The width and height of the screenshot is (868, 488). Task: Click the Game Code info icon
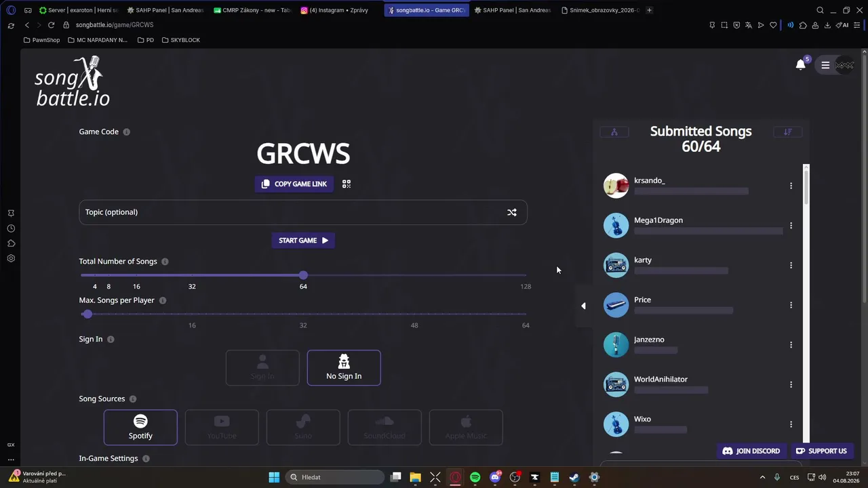(126, 132)
